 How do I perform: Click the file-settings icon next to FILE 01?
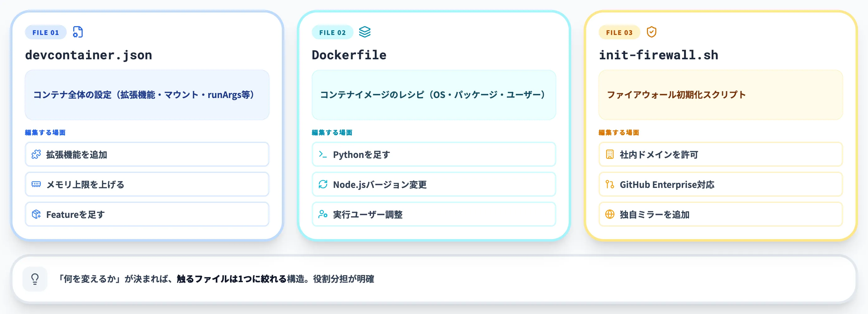[x=78, y=32]
